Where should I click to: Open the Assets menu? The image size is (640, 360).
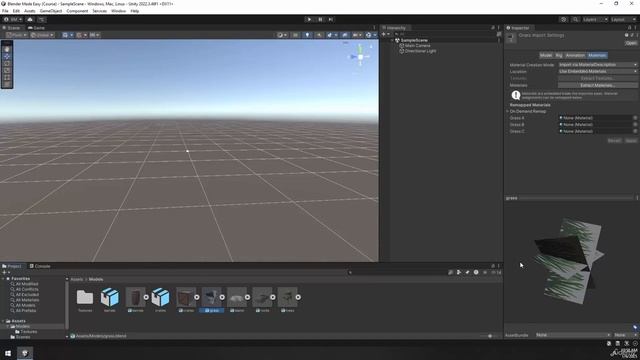coord(30,11)
